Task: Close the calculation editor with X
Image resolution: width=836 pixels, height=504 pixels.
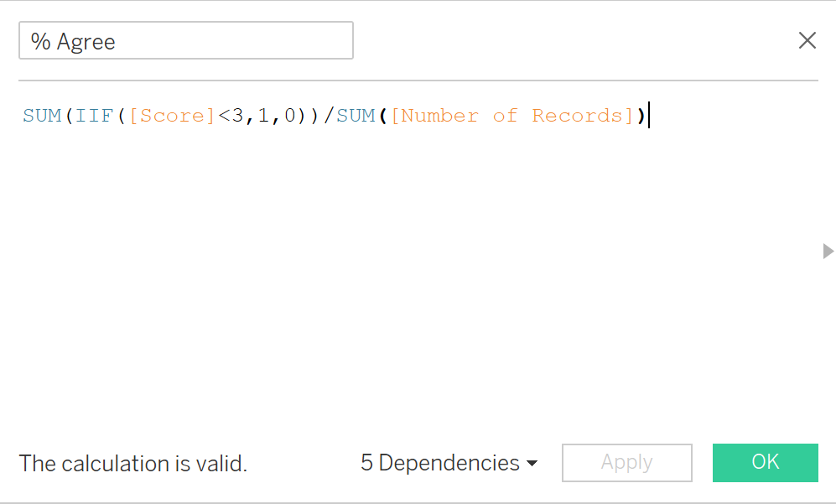Action: point(807,40)
